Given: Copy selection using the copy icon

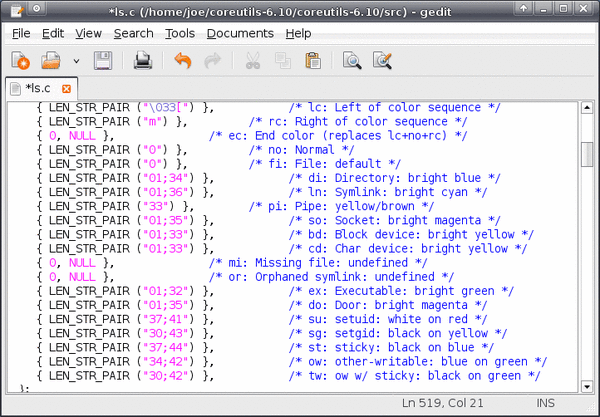Looking at the screenshot, I should [283, 60].
